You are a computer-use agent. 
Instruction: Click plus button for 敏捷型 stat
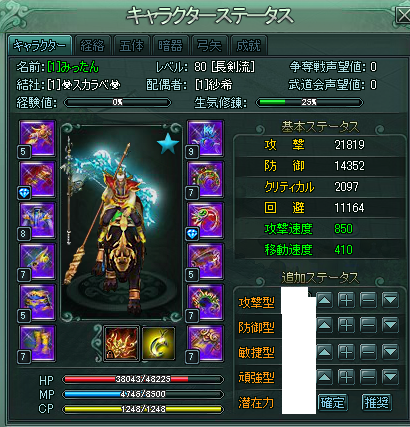[346, 351]
